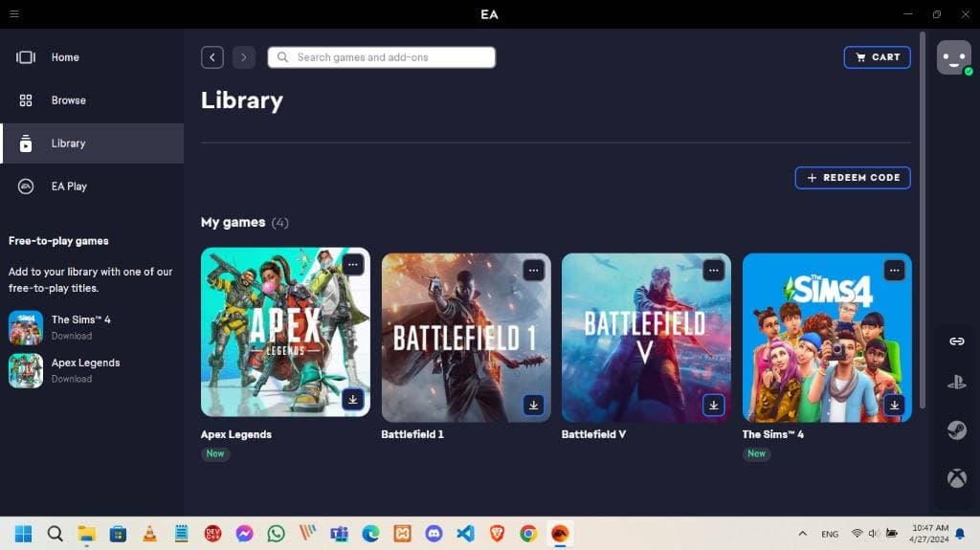Open Google Chrome from taskbar
980x550 pixels.
tap(528, 534)
